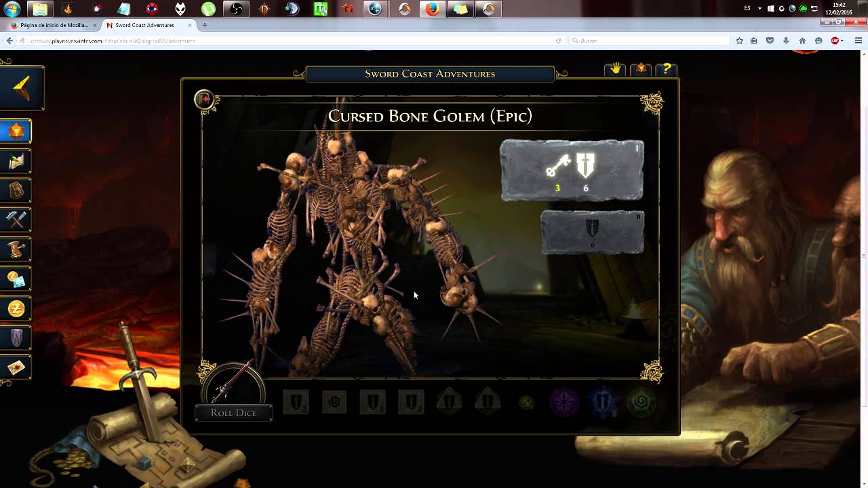Open the gold Zen coin store icon

[16, 308]
